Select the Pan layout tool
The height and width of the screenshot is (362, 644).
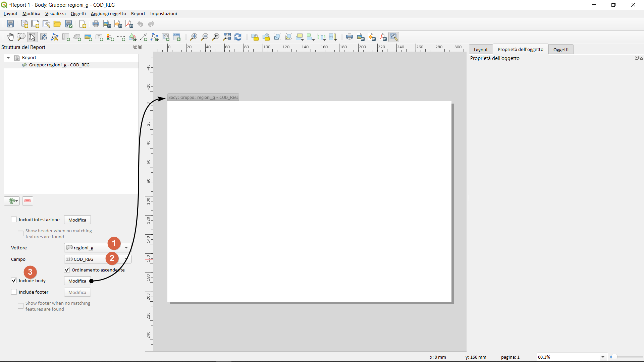[10, 37]
